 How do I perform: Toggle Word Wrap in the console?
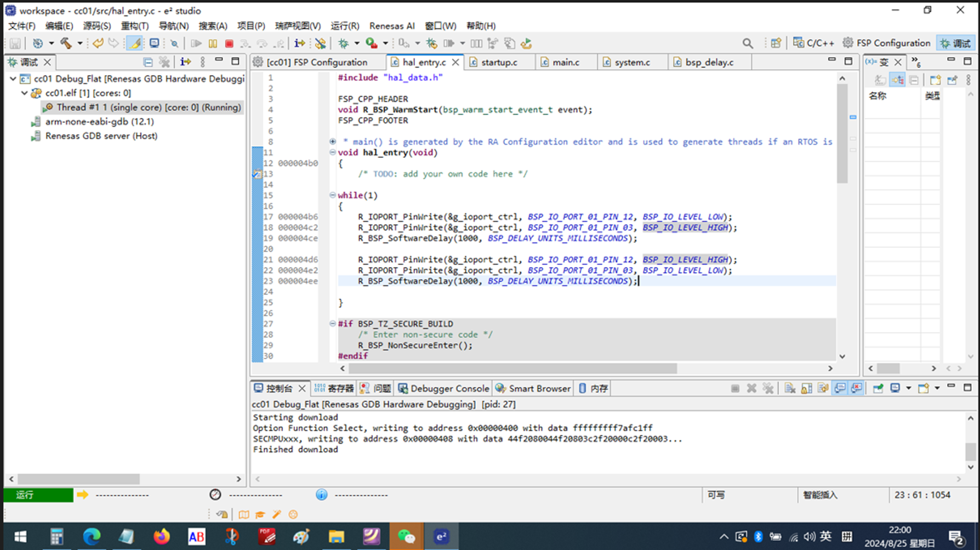(x=823, y=388)
